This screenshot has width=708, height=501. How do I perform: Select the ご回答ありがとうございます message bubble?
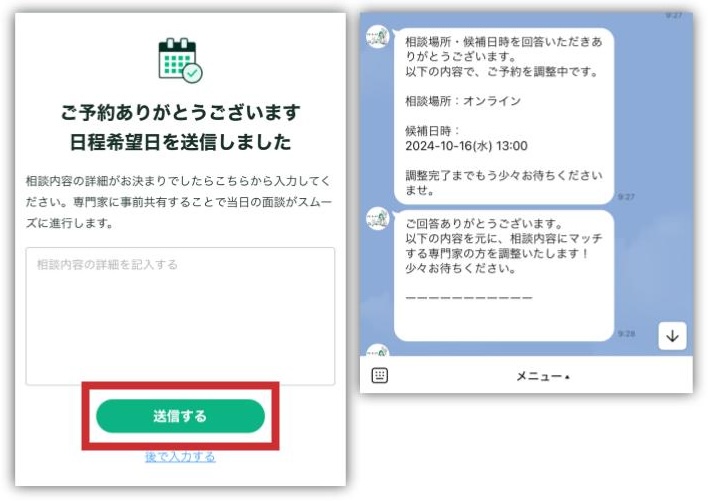pos(503,275)
